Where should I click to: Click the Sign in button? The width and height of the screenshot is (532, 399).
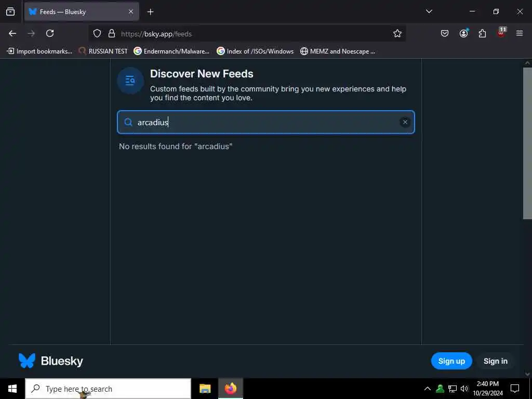pos(495,361)
